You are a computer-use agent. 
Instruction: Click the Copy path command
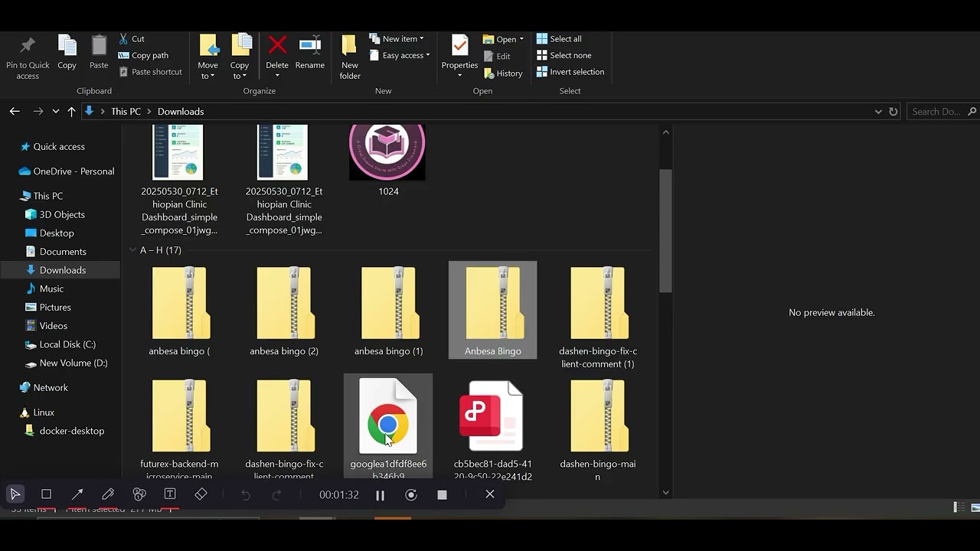click(x=143, y=55)
